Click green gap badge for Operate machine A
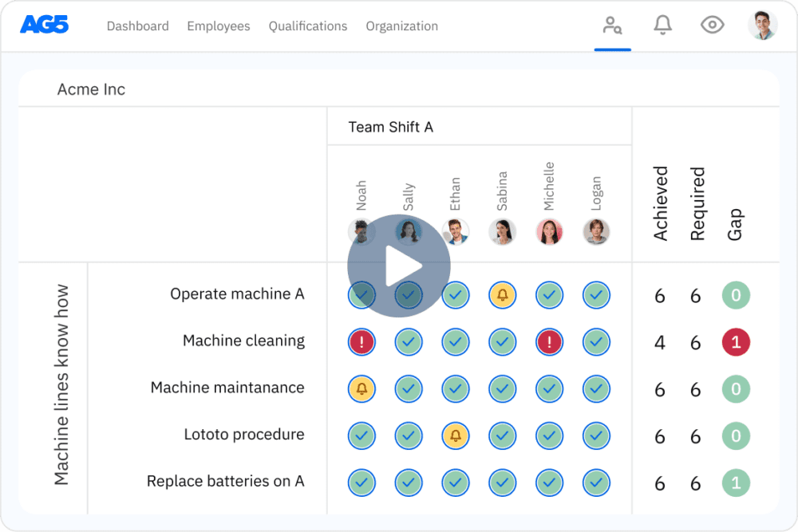 (736, 295)
